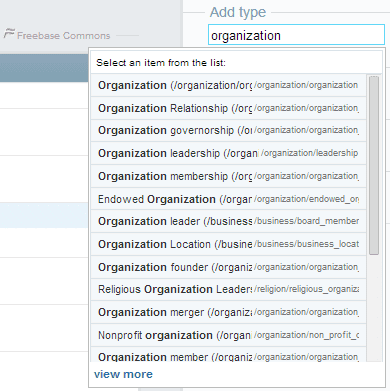Click the Add type input field containing organization
The height and width of the screenshot is (391, 390).
point(296,35)
